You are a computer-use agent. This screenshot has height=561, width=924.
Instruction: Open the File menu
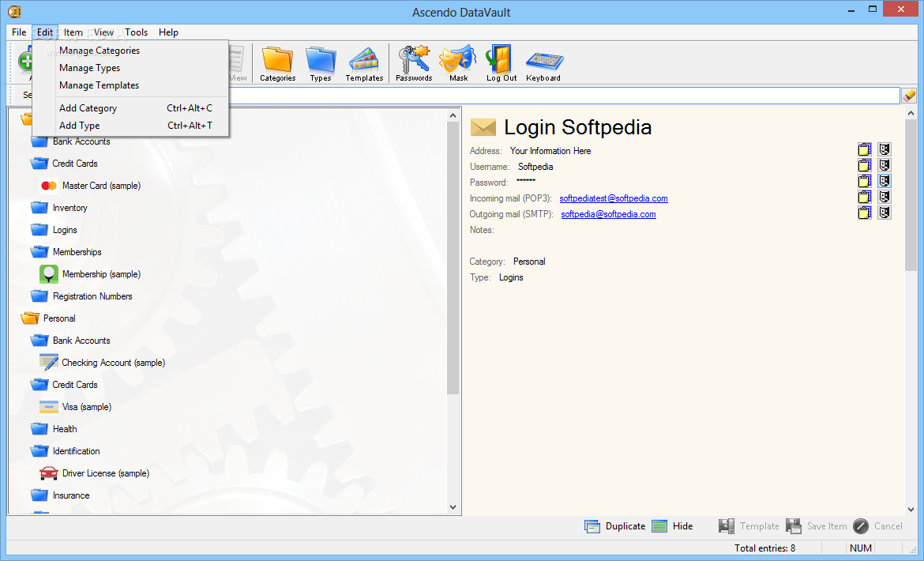click(19, 32)
